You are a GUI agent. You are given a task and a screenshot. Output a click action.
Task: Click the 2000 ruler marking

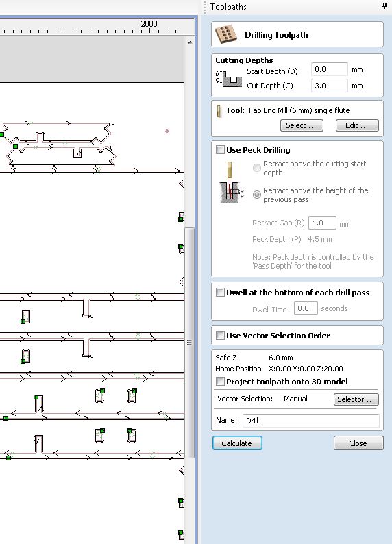click(x=149, y=23)
